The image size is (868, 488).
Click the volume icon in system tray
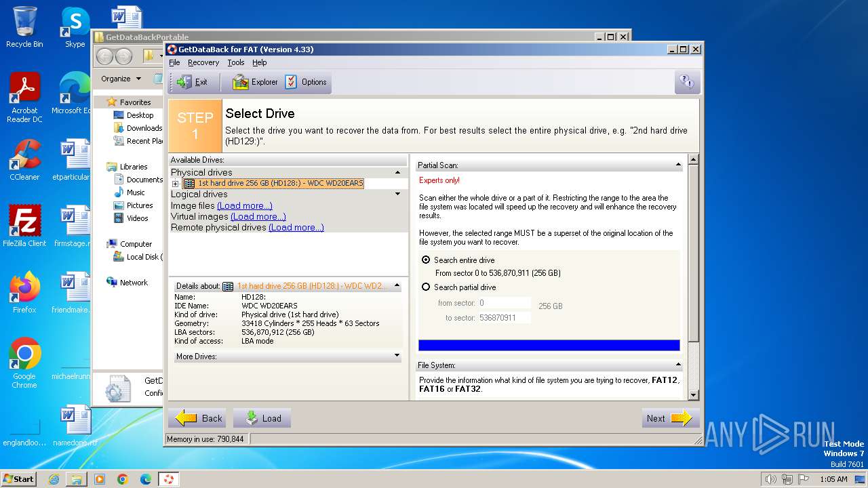(x=771, y=479)
